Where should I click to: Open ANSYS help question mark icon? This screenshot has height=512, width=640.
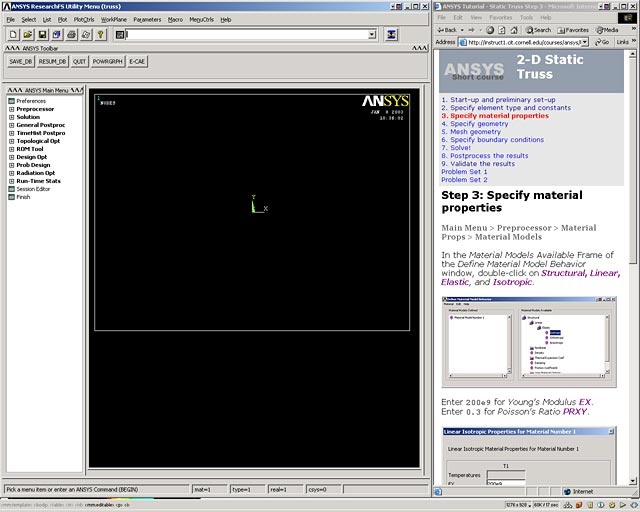(100, 35)
